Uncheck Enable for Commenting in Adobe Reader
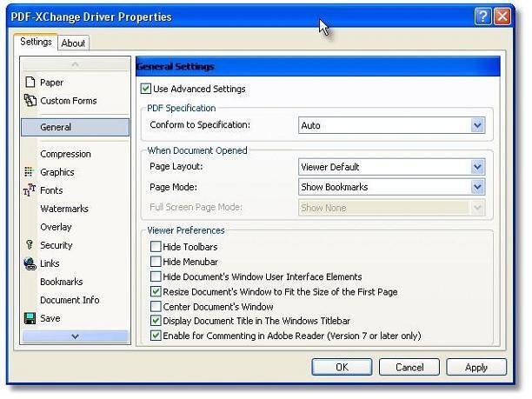 click(x=156, y=336)
